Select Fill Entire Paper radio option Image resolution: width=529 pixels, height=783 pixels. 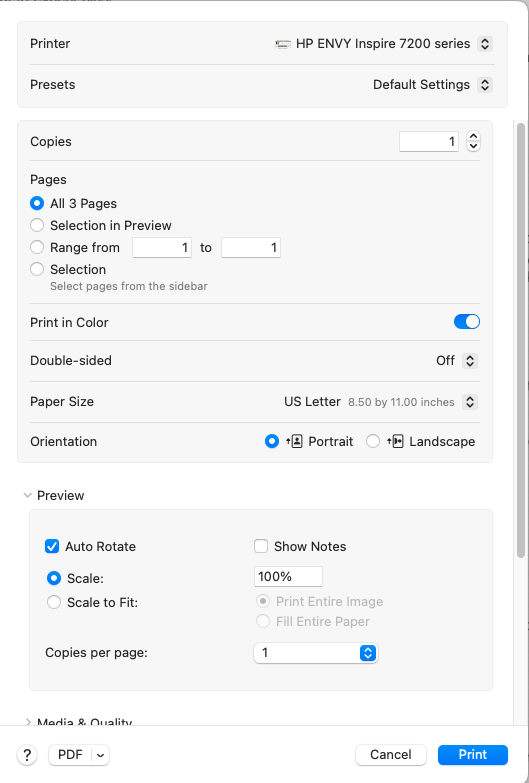(263, 621)
